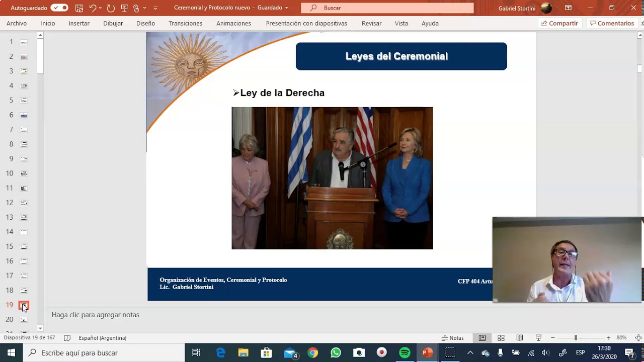
Task: Open the Windows Start menu
Action: point(11,353)
